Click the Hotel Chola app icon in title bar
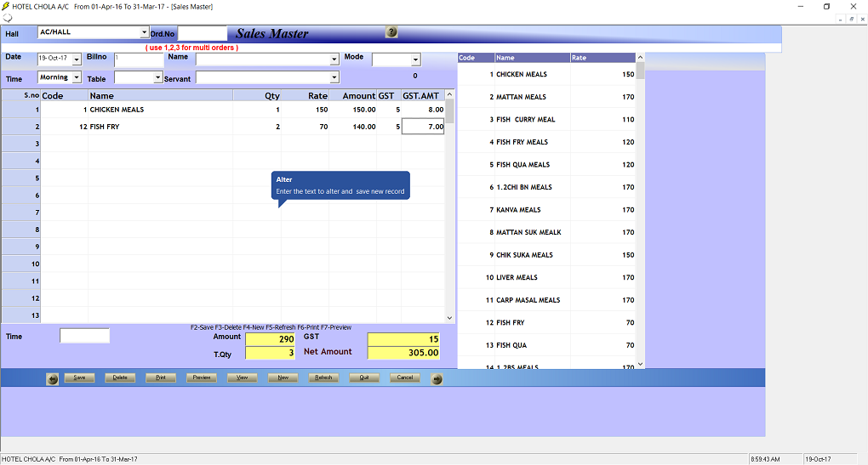 [x=6, y=6]
